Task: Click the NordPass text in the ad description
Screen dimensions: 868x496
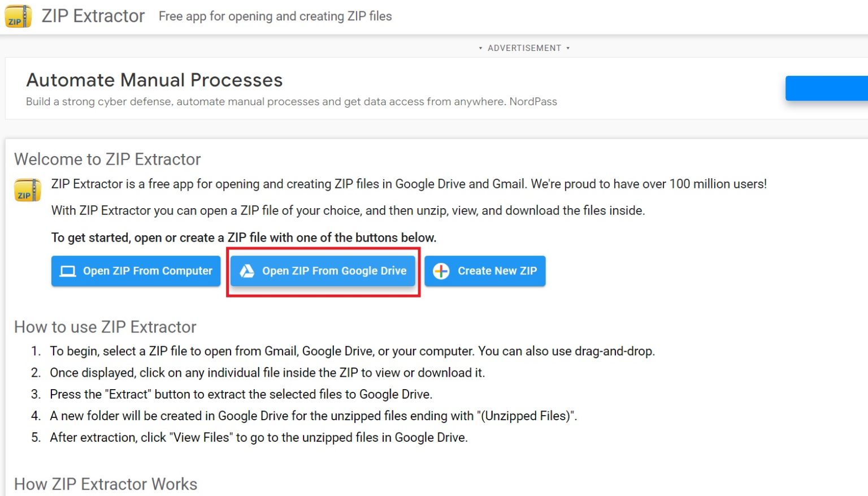Action: (533, 102)
